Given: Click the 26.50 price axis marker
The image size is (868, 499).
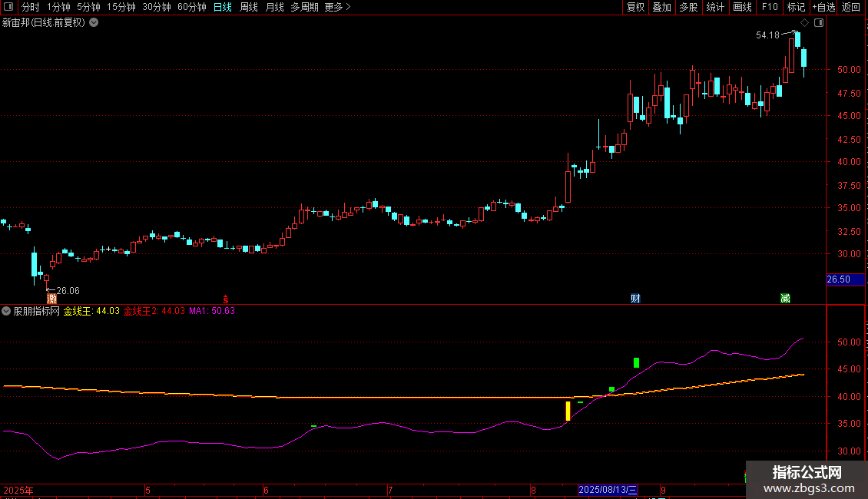Looking at the screenshot, I should pyautogui.click(x=845, y=279).
